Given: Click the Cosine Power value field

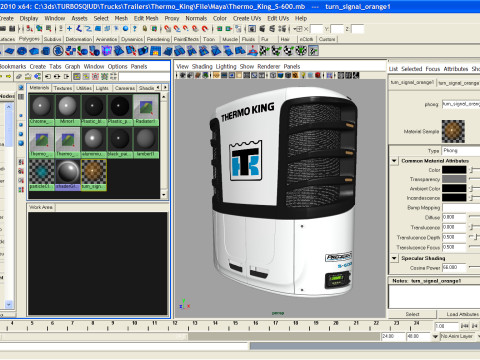Looking at the screenshot, I should pos(454,267).
